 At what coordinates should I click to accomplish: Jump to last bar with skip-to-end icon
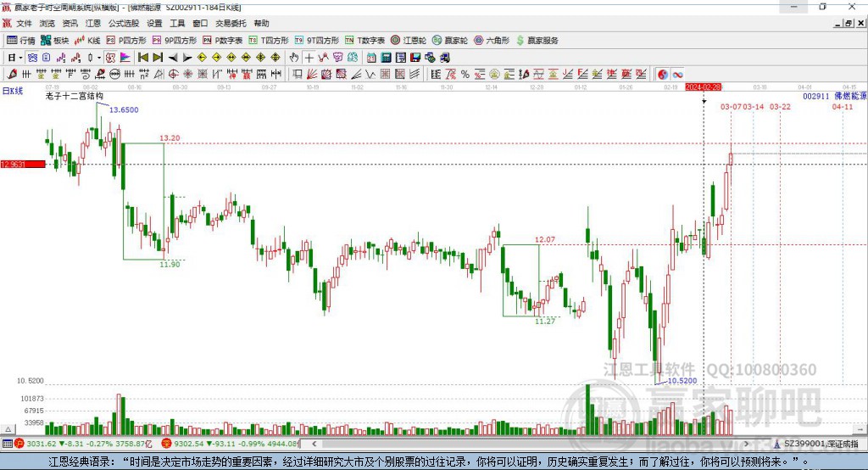[x=158, y=57]
